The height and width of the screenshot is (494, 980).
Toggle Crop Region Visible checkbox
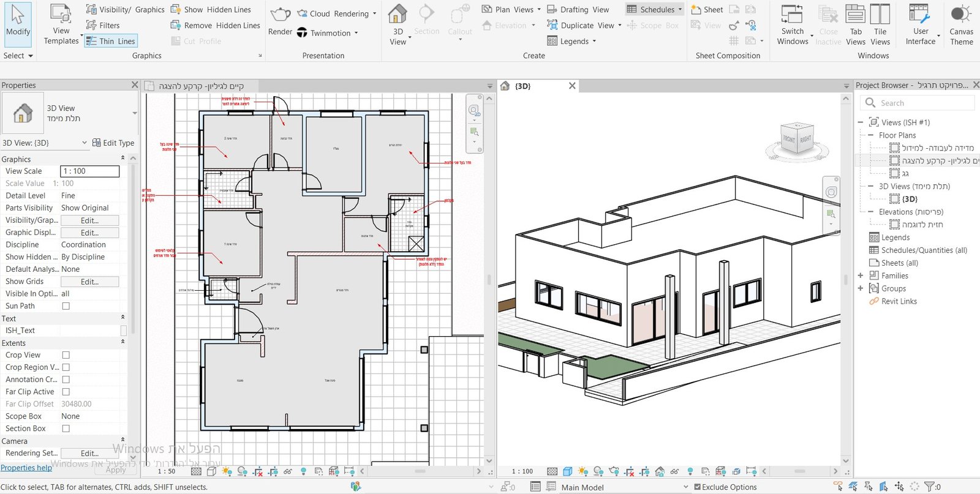click(x=66, y=367)
